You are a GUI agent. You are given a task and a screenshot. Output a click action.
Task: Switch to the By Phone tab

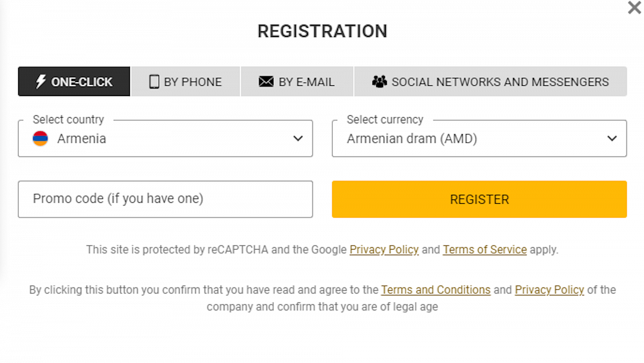pos(186,82)
